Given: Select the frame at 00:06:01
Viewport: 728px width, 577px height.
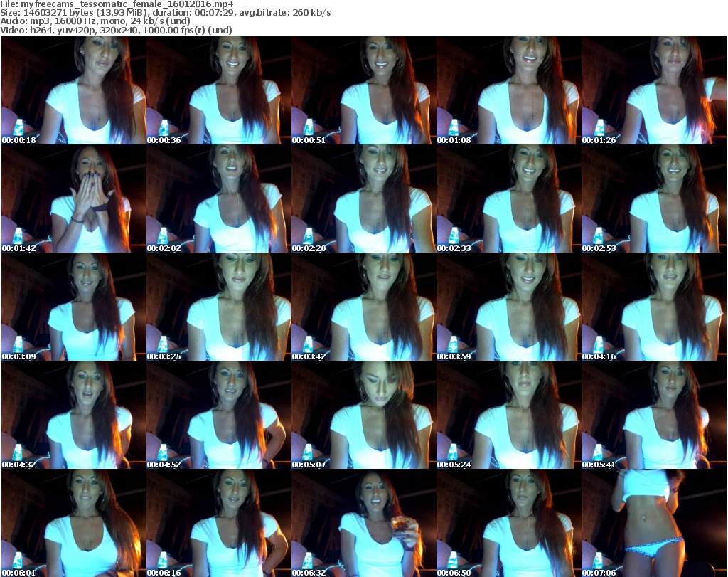Looking at the screenshot, I should point(74,523).
